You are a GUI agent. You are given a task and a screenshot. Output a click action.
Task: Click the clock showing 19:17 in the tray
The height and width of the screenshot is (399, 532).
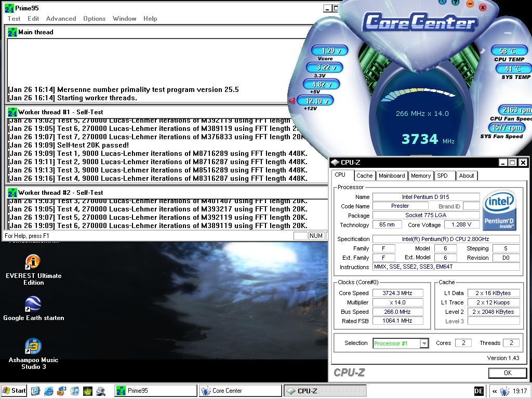(x=520, y=391)
